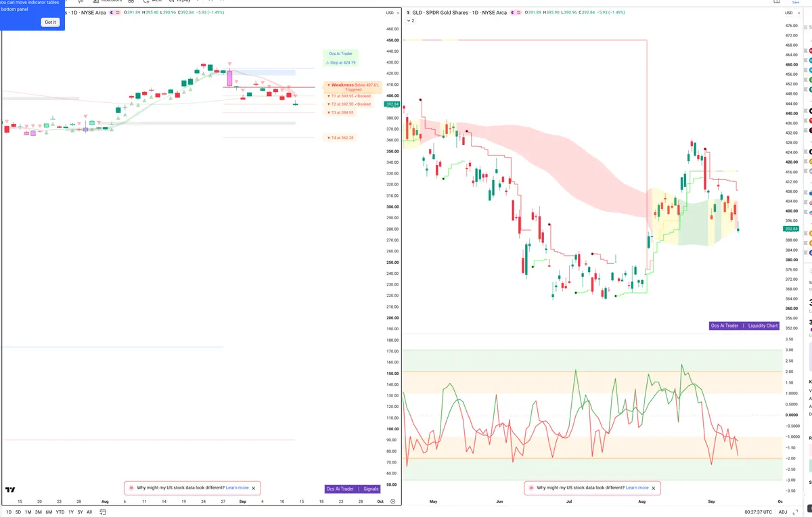
Task: Click the Save button at top right
Action: [x=796, y=2]
